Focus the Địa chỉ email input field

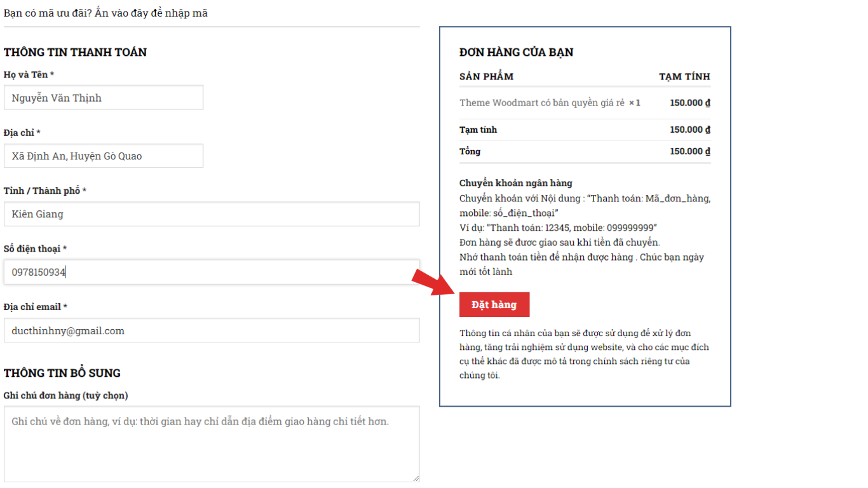pyautogui.click(x=212, y=330)
